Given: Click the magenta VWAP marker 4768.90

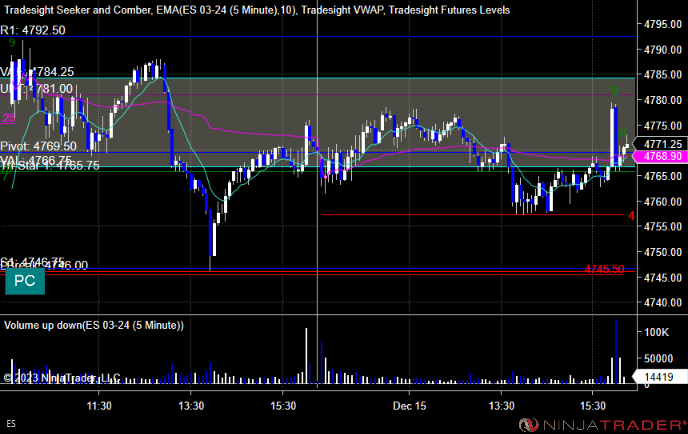Looking at the screenshot, I should pyautogui.click(x=662, y=157).
